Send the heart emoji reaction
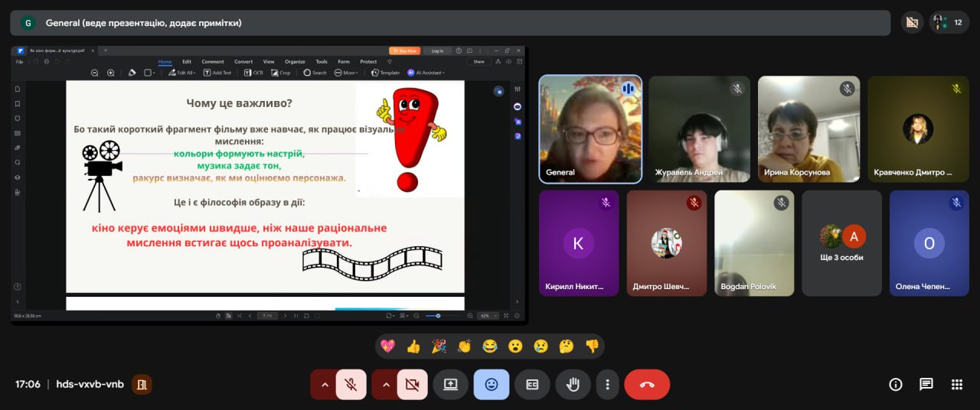The image size is (980, 410). click(x=387, y=346)
